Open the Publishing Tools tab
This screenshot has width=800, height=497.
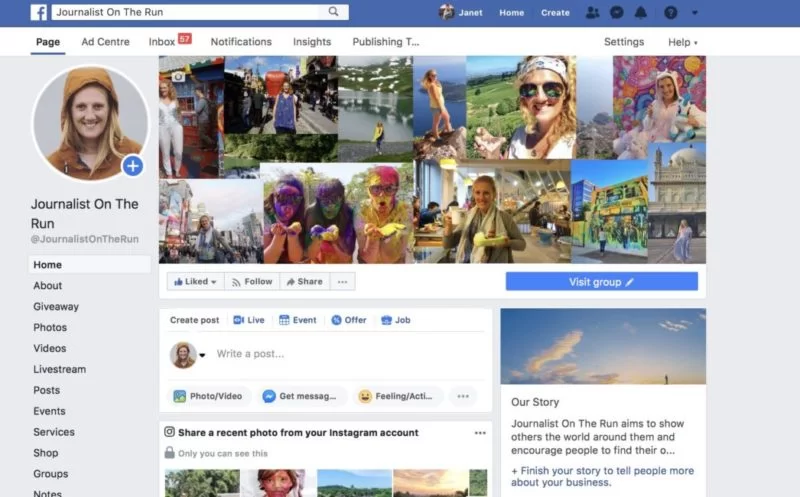pos(386,42)
